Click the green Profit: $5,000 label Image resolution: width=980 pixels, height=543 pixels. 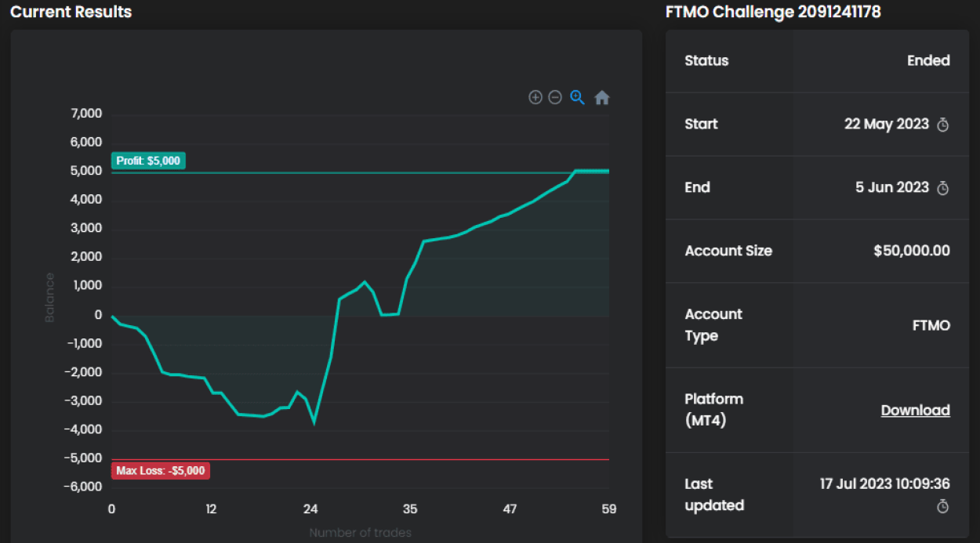pos(148,161)
